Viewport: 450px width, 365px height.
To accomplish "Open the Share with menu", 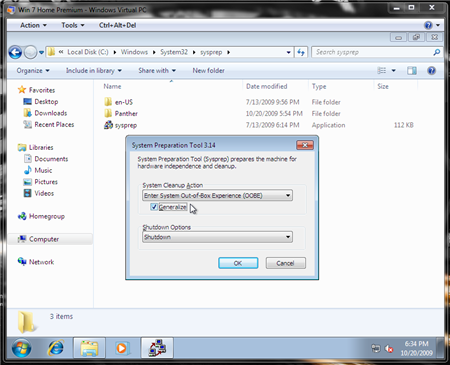I will click(157, 71).
